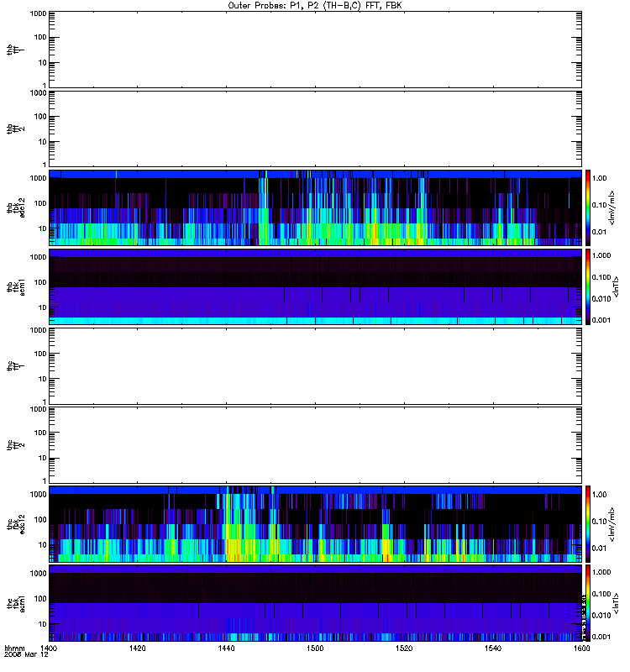Click the y-axis title of the second thb panel
The width and height of the screenshot is (630, 672).
[16, 129]
